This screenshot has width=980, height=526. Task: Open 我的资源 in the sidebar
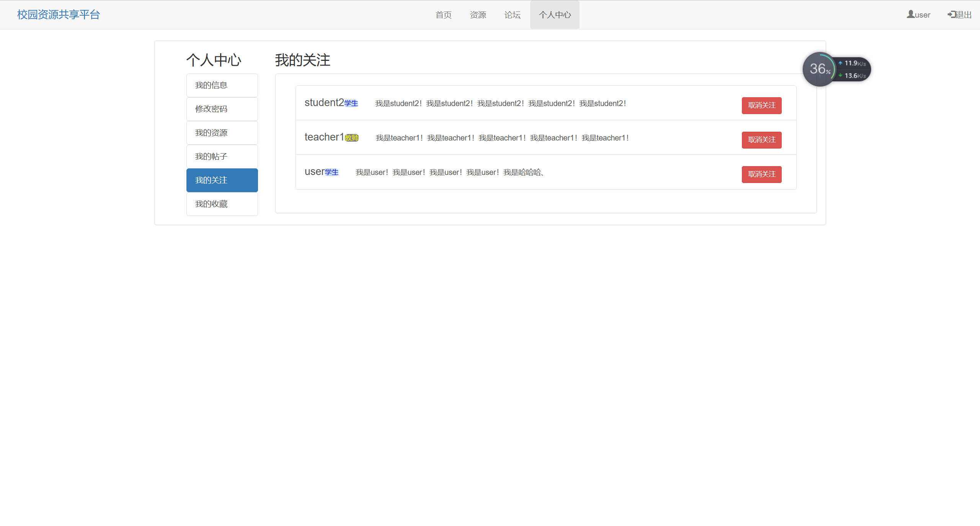click(x=222, y=133)
